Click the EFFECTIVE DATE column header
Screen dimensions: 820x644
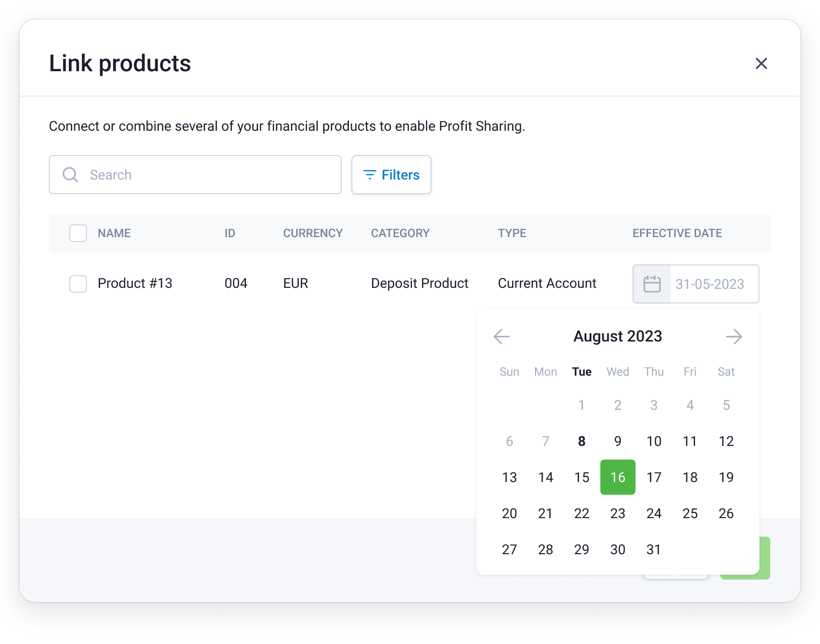tap(677, 233)
